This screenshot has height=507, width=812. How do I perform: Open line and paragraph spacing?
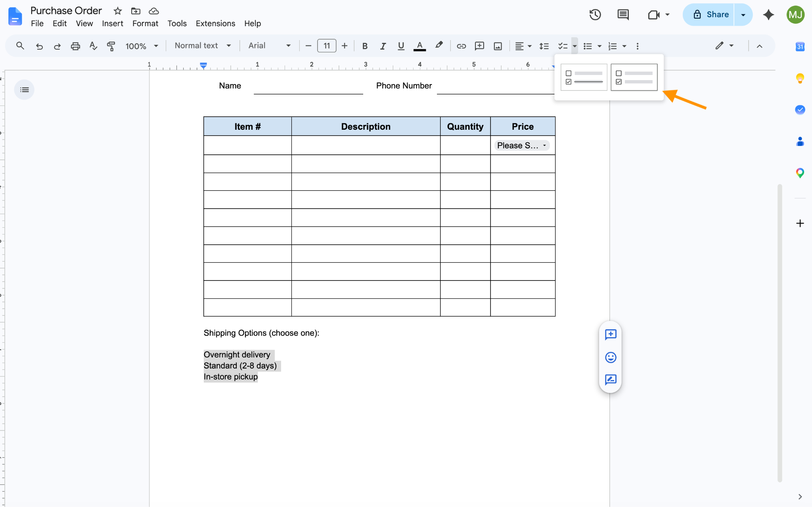(x=544, y=46)
